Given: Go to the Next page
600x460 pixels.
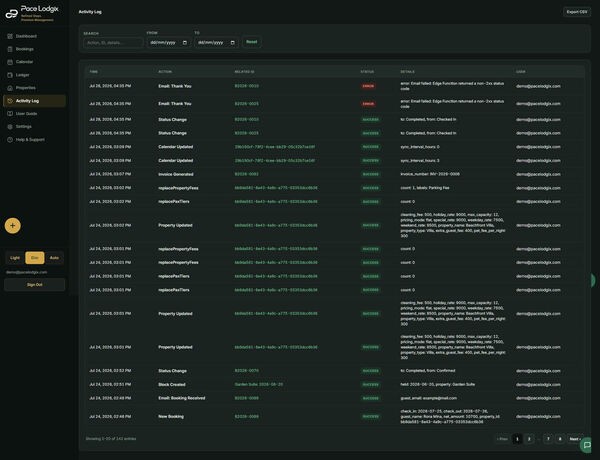Looking at the screenshot, I should [x=575, y=439].
